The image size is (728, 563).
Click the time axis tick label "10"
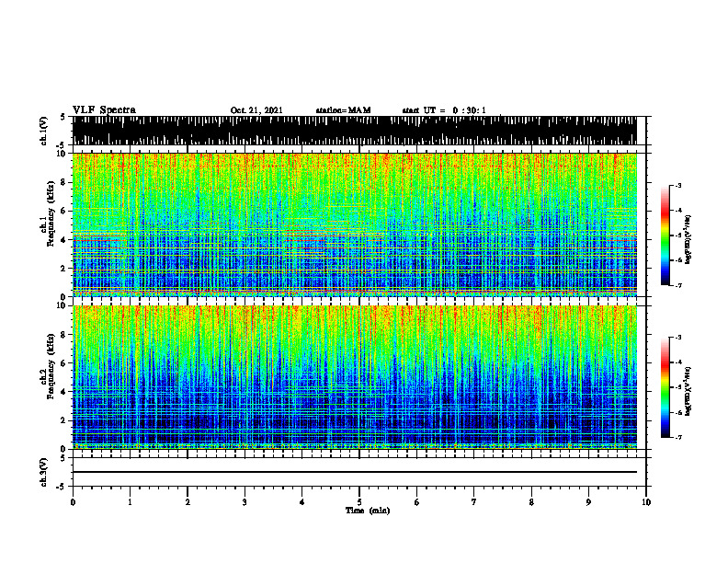[646, 502]
